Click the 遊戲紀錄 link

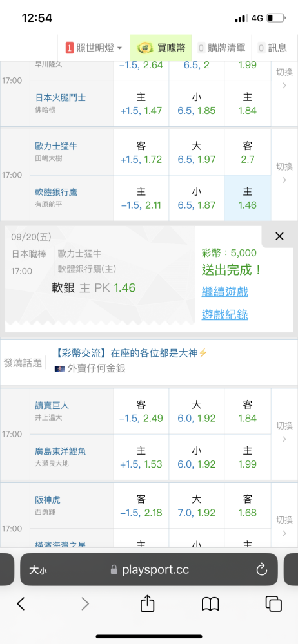point(225,315)
